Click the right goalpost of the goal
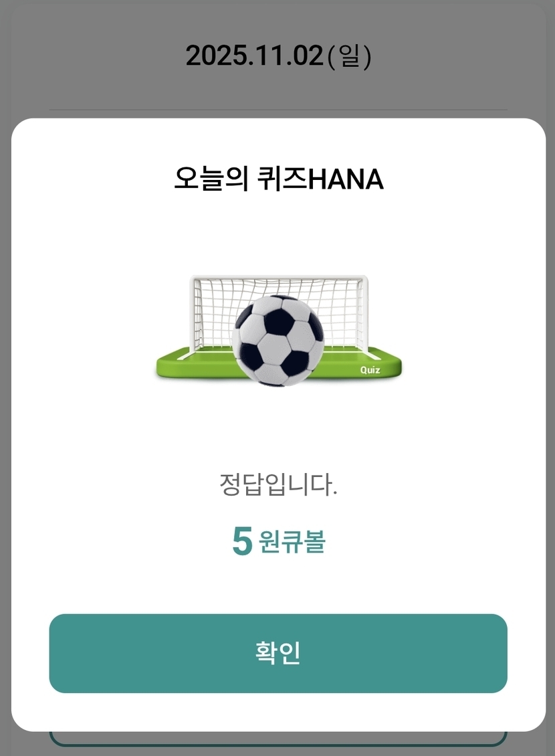Viewport: 555px width, 756px height. [364, 314]
